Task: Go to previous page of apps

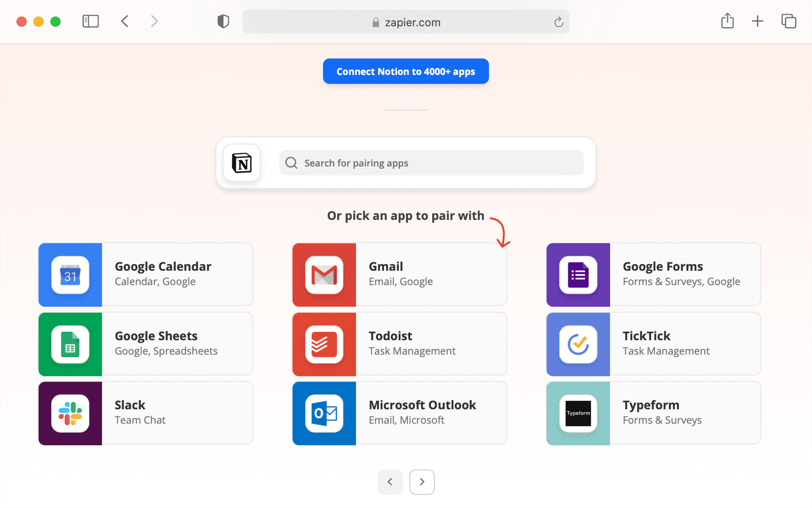Action: point(390,482)
